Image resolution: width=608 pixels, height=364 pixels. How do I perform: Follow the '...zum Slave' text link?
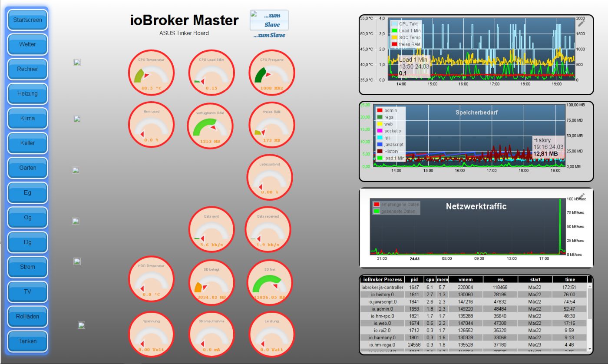[x=269, y=35]
